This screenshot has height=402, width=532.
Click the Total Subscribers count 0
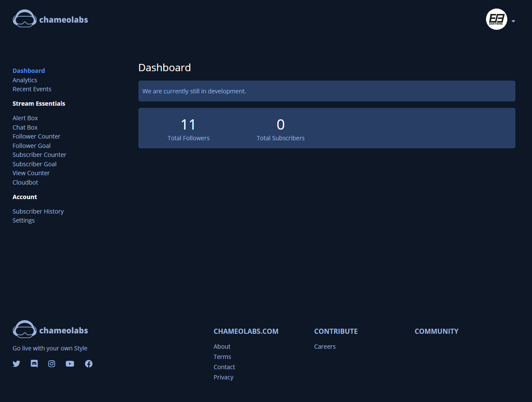(x=281, y=124)
